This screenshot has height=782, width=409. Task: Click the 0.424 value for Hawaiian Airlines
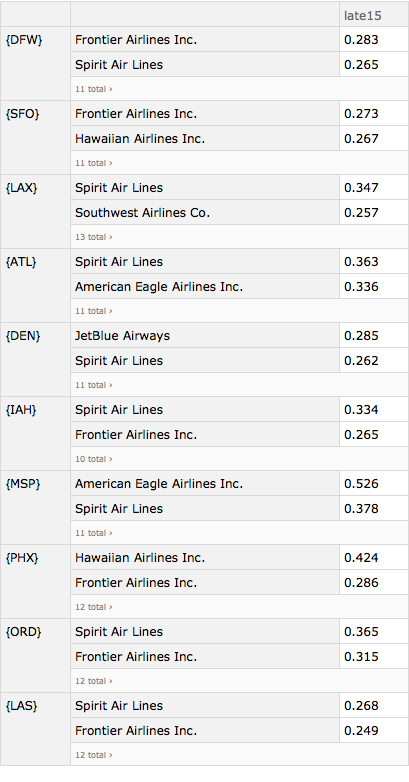(x=361, y=558)
